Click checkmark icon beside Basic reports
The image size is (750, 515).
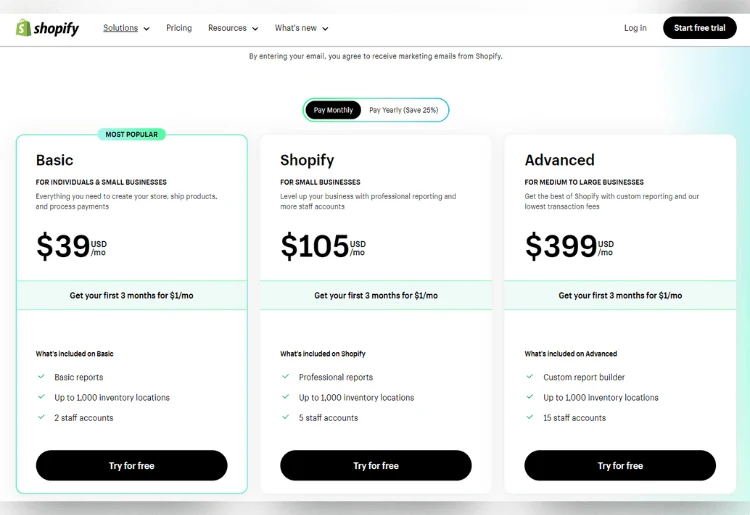point(41,377)
